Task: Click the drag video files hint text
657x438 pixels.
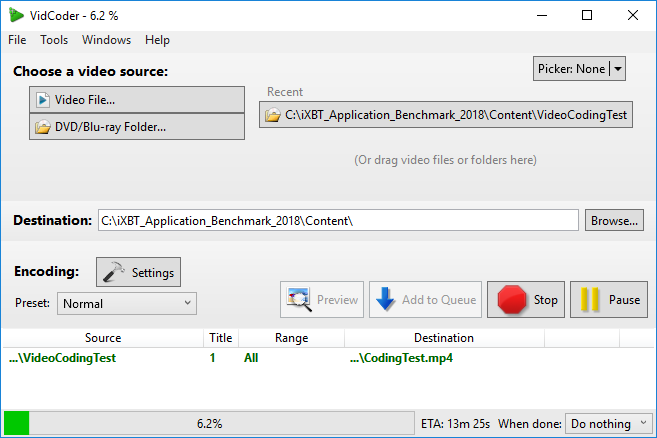Action: click(445, 160)
